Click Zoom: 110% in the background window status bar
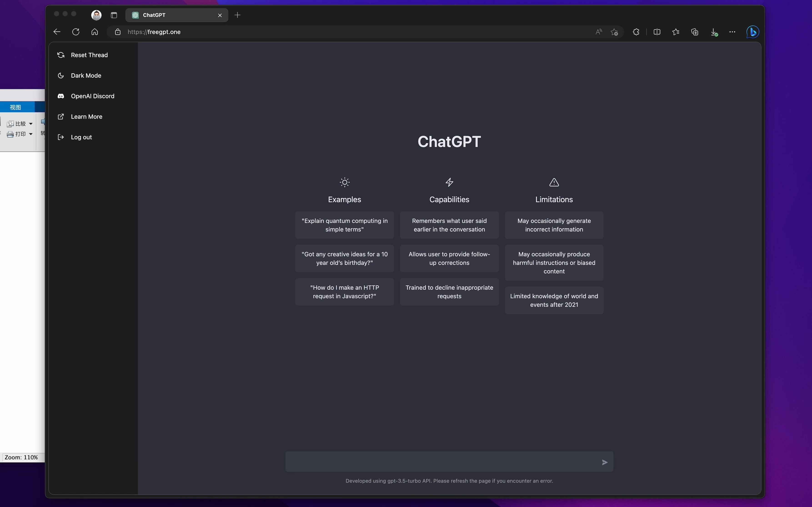812x507 pixels. pos(21,457)
